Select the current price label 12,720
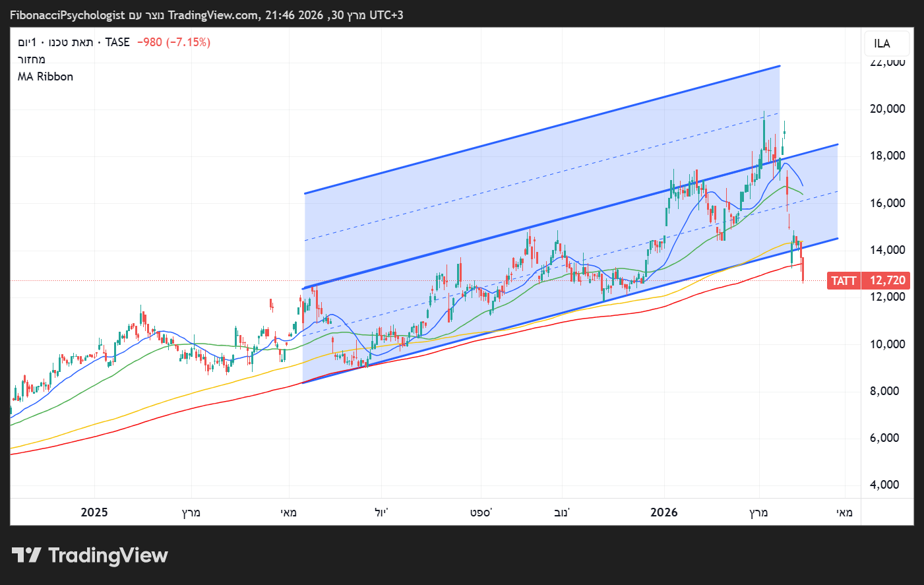The image size is (924, 585). (x=887, y=281)
